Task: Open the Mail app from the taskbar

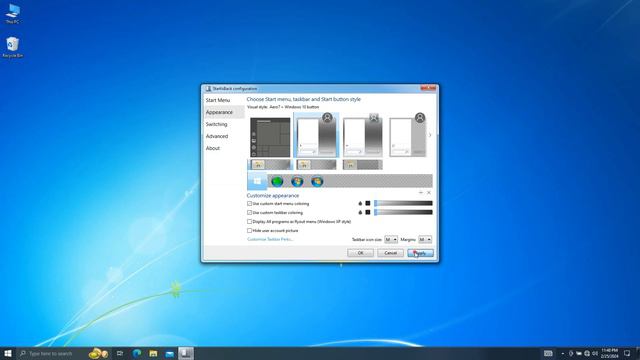Action: [169, 353]
